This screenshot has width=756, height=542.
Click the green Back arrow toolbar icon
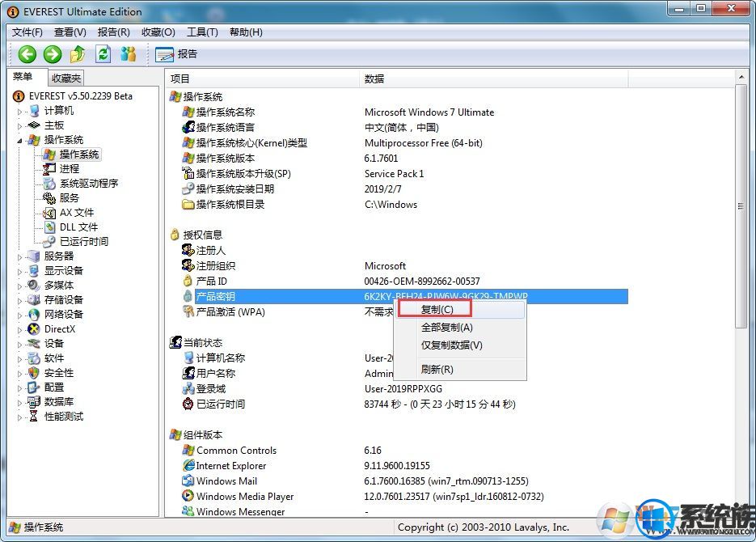coord(27,54)
